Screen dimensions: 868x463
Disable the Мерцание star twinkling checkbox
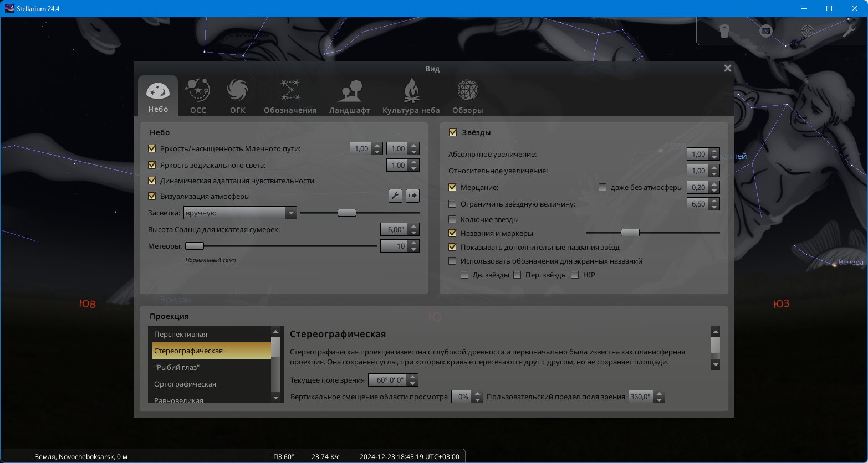[452, 188]
